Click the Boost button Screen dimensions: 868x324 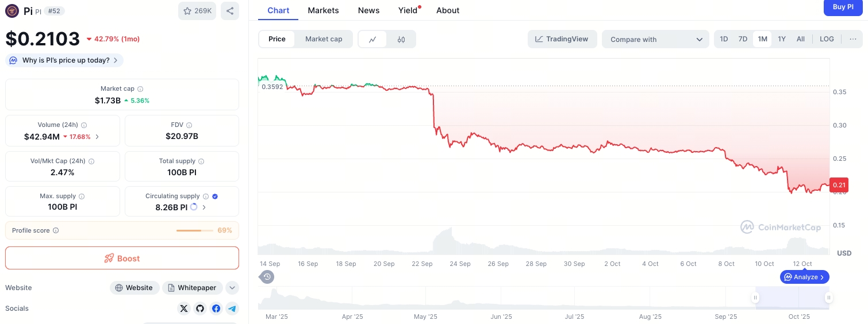pos(122,259)
